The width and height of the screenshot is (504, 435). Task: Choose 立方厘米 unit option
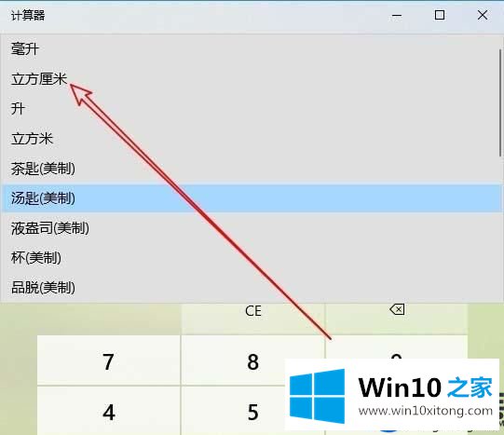click(250, 79)
